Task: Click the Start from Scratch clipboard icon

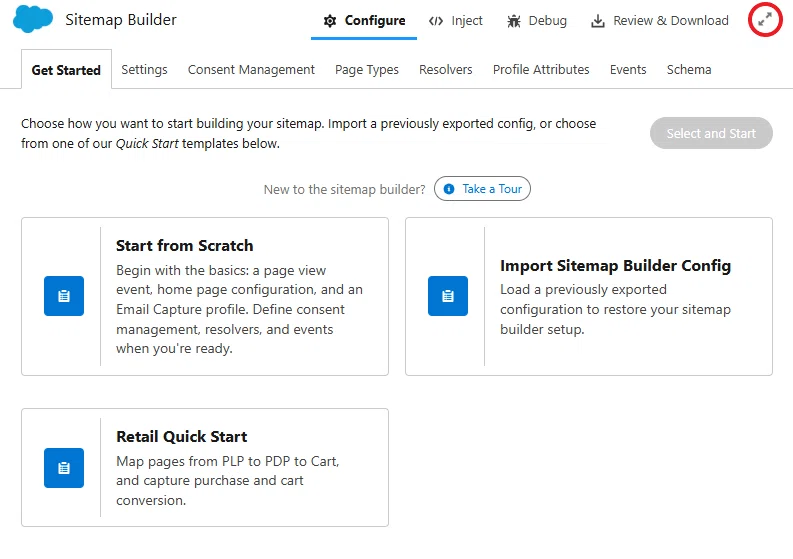Action: 64,296
